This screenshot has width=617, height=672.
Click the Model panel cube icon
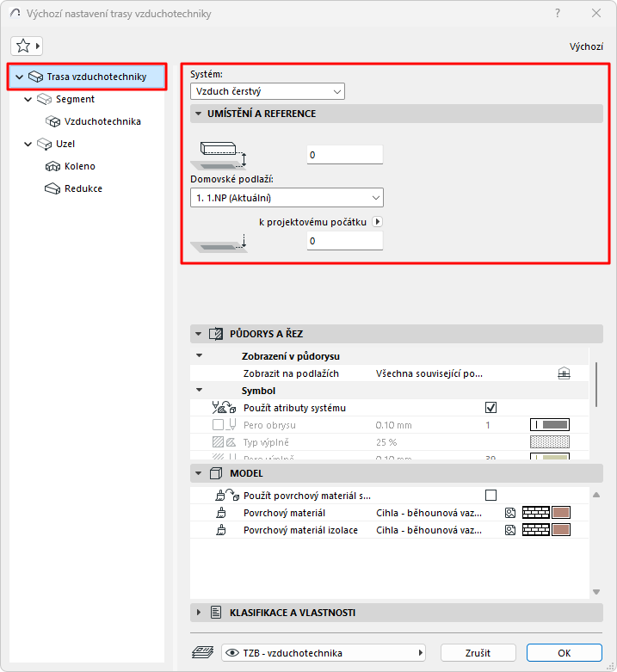216,473
